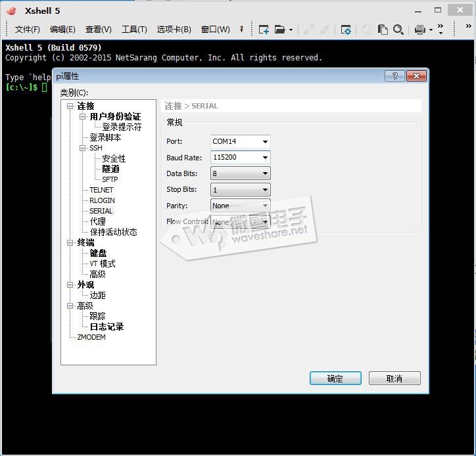The width and height of the screenshot is (476, 456).
Task: Click the grayed Disconnect toolbar icon
Action: click(x=325, y=30)
